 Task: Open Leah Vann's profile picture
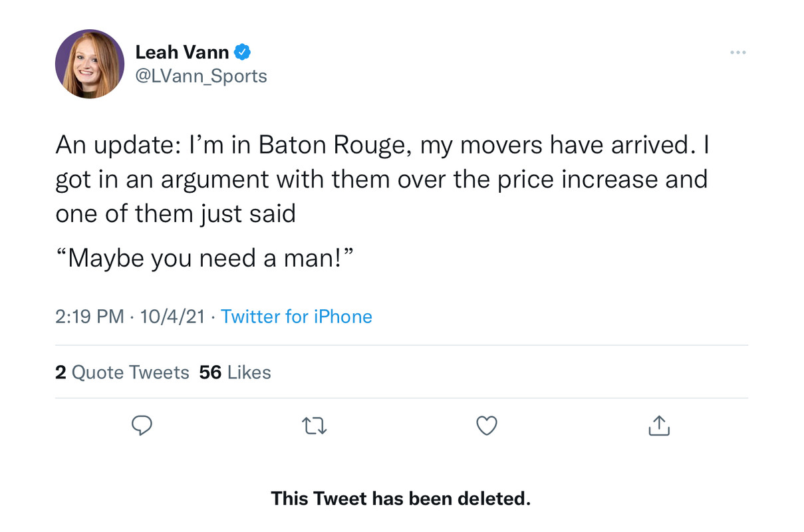[90, 64]
